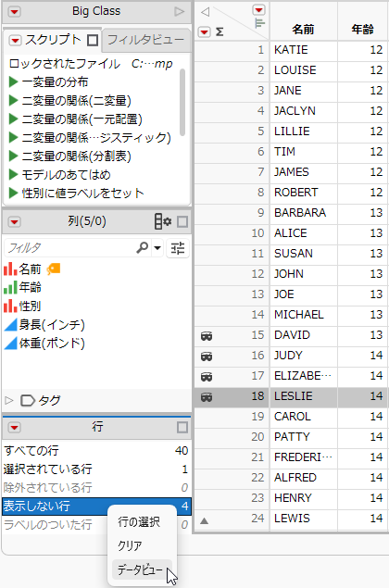Screen dimensions: 389x588
Task: Click the up triangle beside row 24
Action: pos(204,520)
